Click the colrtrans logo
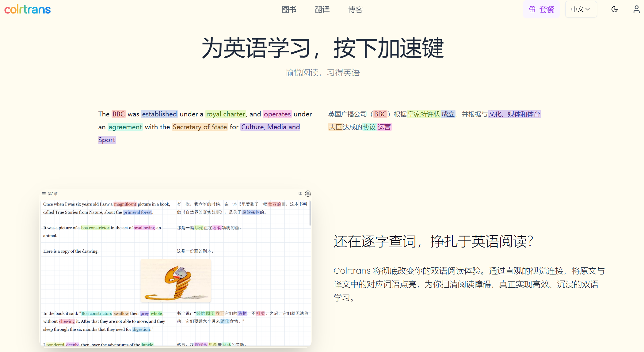644x352 pixels. click(x=28, y=9)
